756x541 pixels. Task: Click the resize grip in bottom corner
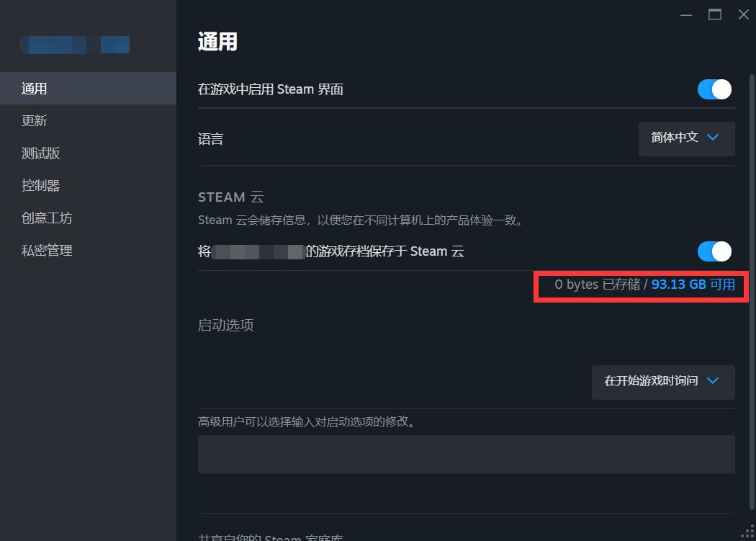[748, 532]
